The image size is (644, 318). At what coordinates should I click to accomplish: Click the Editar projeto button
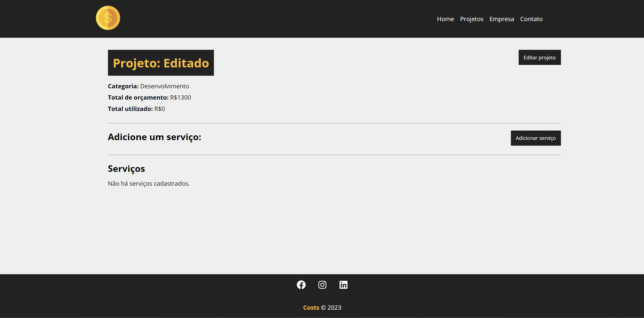coord(539,57)
